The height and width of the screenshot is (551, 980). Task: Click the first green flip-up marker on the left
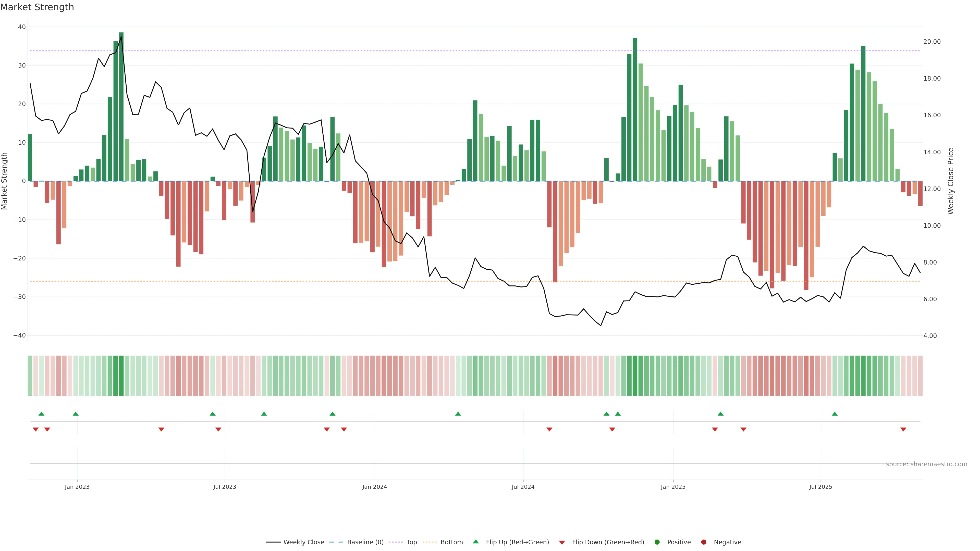pos(41,414)
